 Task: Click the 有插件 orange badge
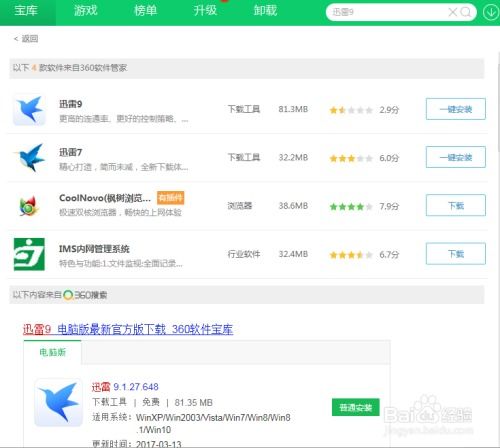170,198
